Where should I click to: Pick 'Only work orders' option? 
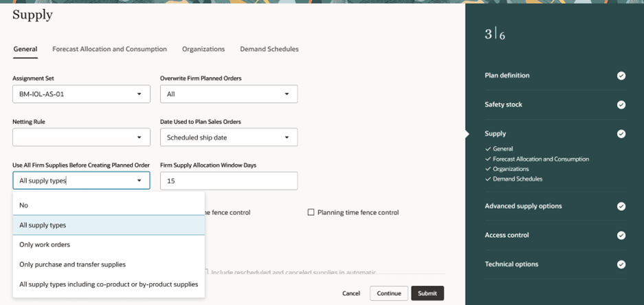pos(109,245)
